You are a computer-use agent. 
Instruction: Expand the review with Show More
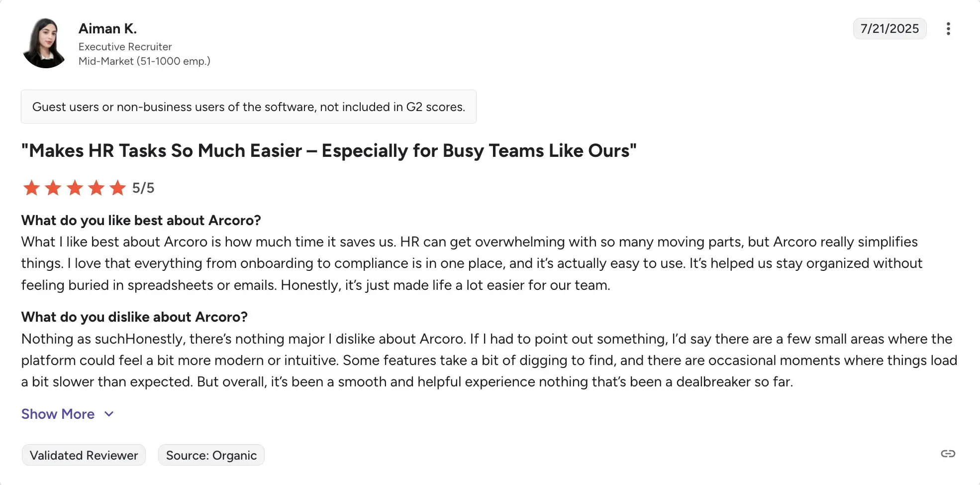(58, 414)
